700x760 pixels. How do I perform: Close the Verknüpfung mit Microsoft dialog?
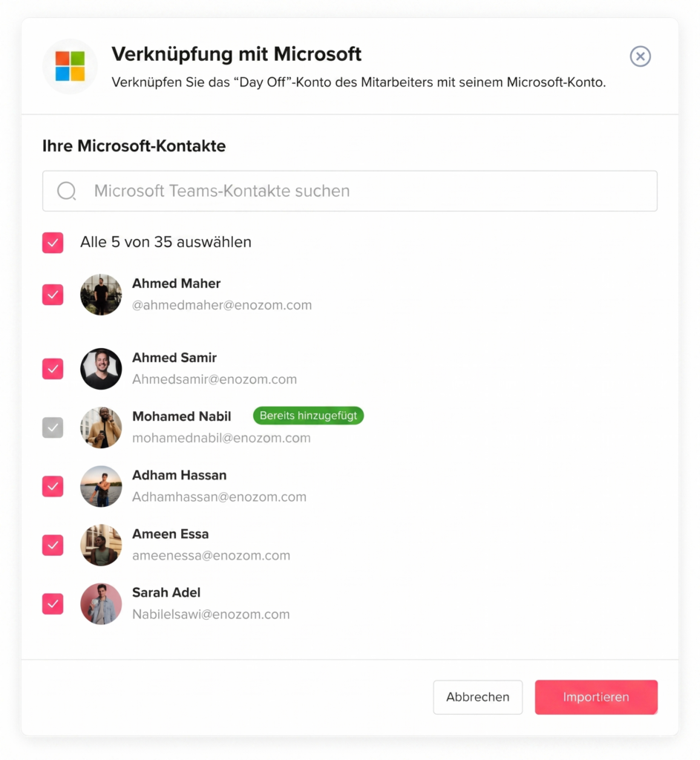(640, 56)
